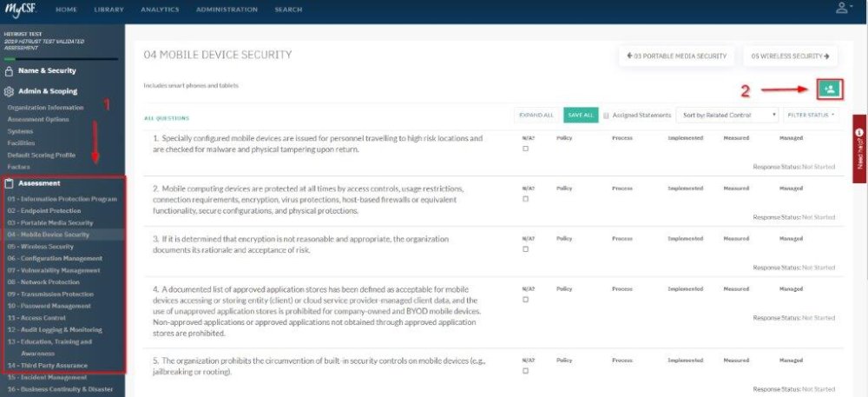The image size is (868, 397).
Task: Open the Sort by Related Control dropdown
Action: point(727,115)
